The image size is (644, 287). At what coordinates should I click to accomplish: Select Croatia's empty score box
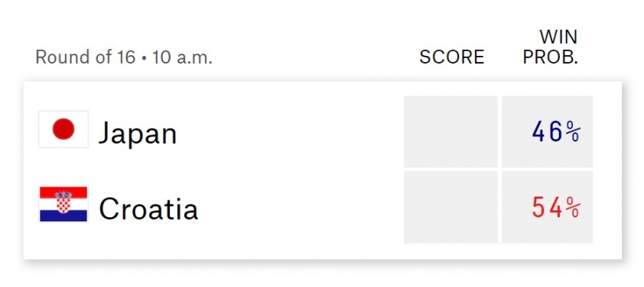pyautogui.click(x=450, y=207)
